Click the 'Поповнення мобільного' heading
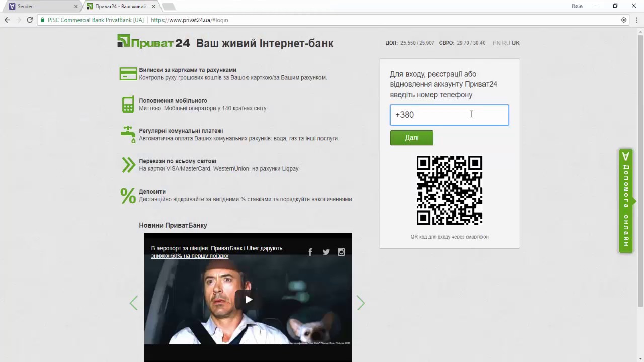 [x=173, y=101]
